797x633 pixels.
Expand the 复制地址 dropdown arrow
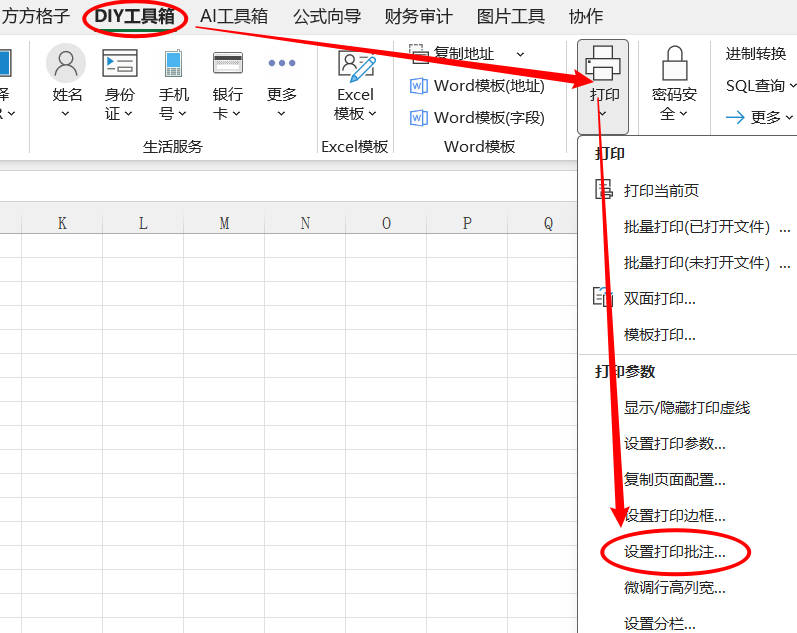[520, 53]
